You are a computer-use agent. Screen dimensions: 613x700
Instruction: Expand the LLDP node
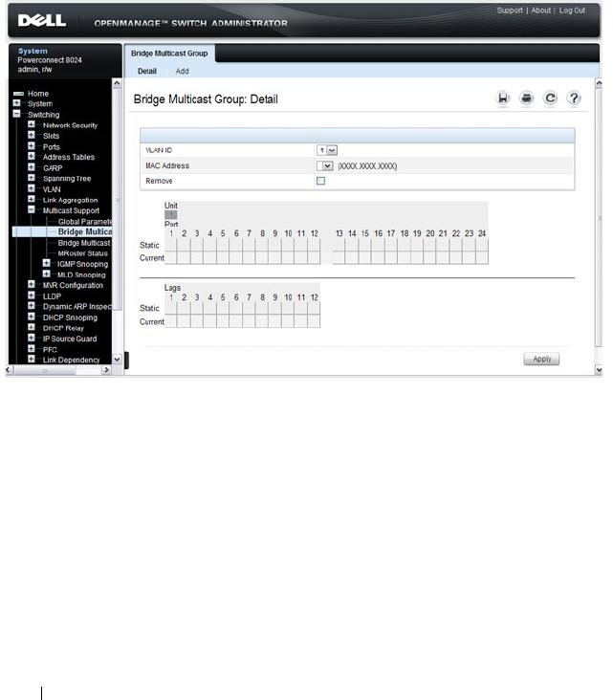tap(32, 295)
